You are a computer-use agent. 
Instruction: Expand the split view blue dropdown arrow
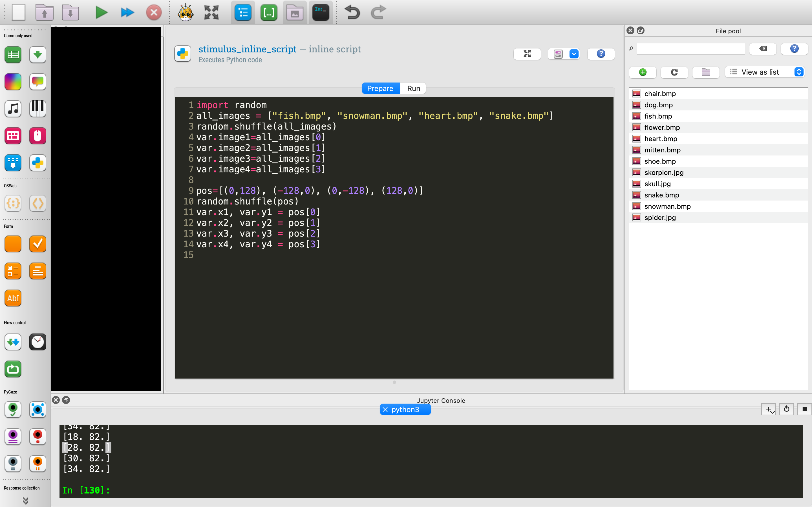coord(574,54)
